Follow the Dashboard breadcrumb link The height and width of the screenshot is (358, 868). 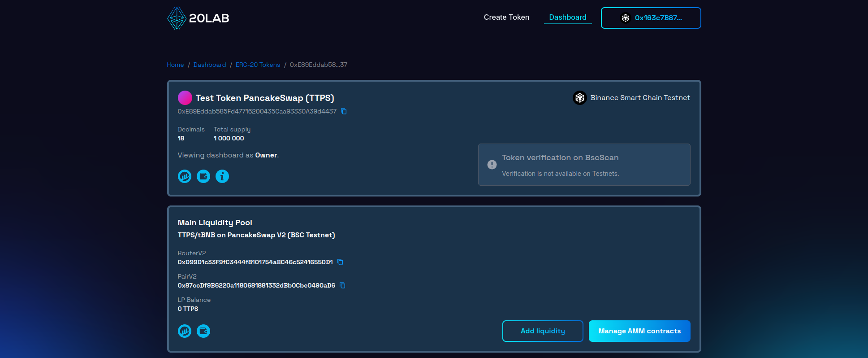[210, 65]
